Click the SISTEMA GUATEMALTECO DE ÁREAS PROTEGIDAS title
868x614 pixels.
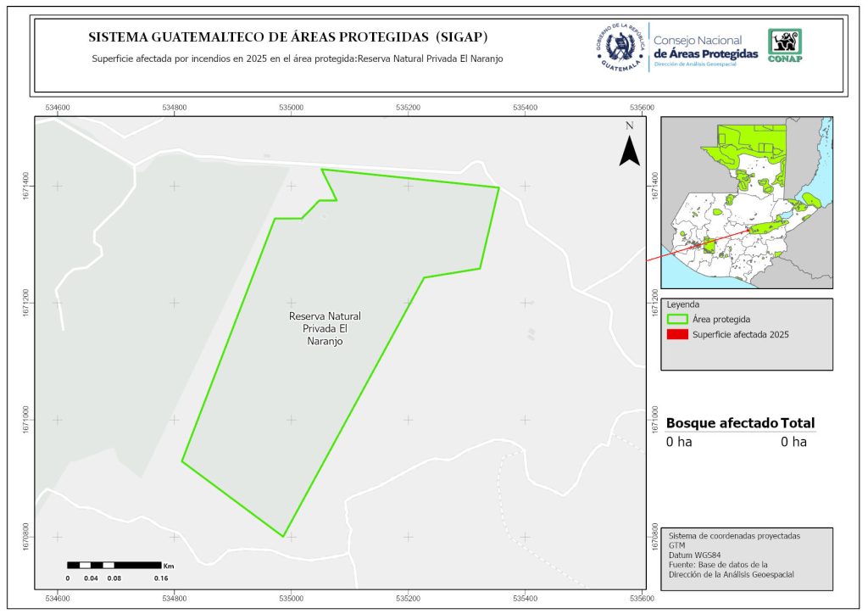288,37
